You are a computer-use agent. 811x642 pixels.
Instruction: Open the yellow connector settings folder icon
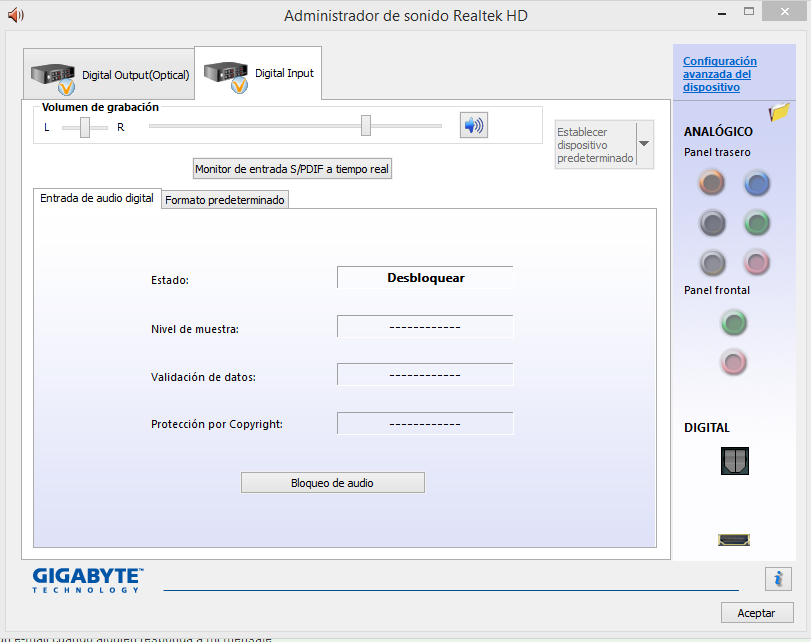tap(779, 111)
